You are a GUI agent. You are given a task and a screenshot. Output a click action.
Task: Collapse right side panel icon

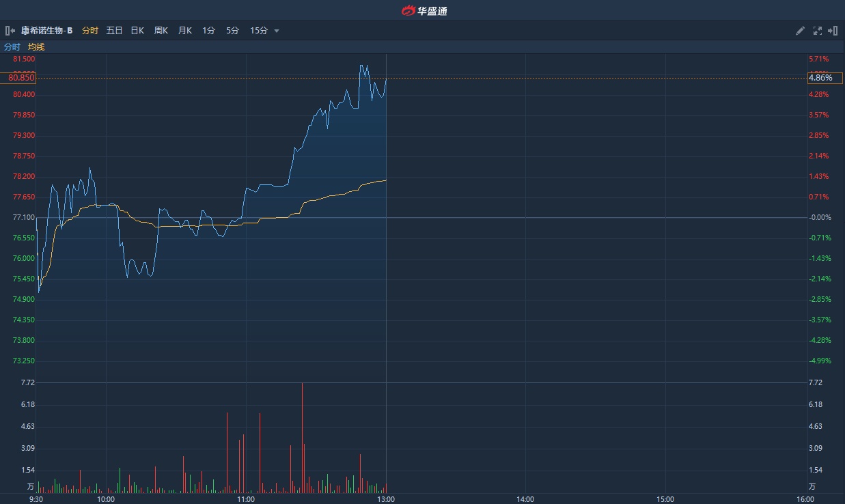[833, 31]
